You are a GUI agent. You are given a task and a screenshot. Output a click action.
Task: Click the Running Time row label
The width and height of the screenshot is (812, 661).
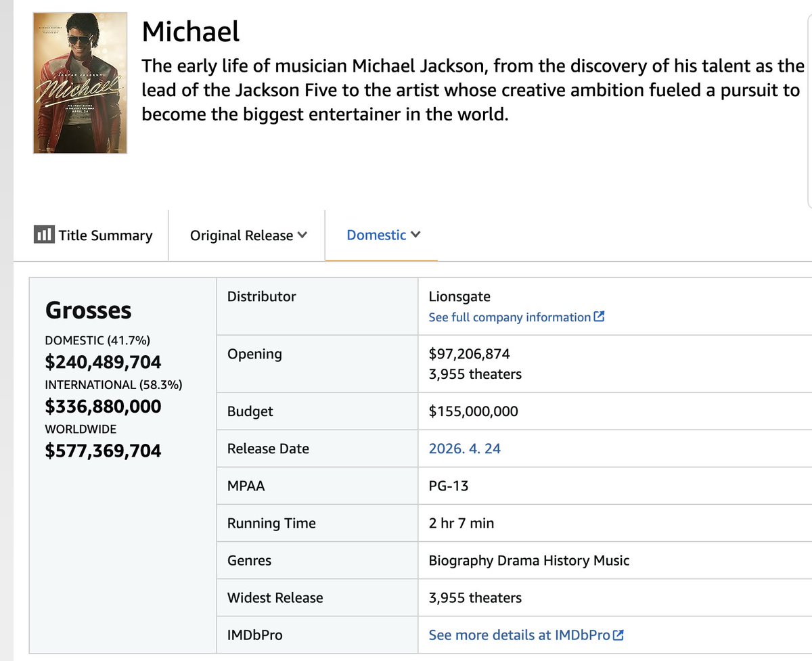tap(271, 524)
